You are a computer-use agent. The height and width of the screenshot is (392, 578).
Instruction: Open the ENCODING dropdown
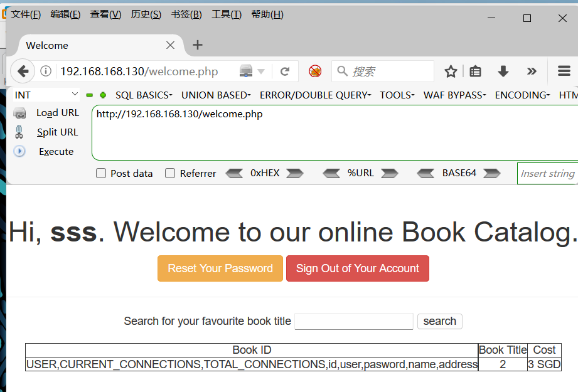pos(522,95)
